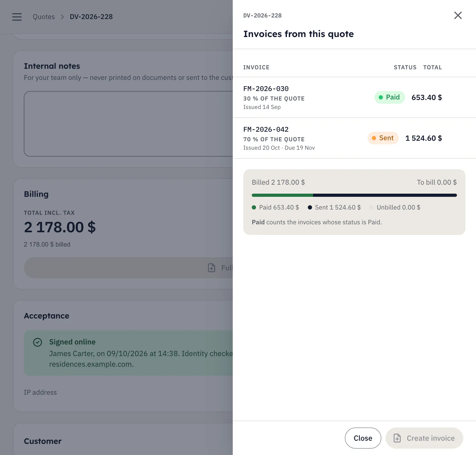This screenshot has width=476, height=455.
Task: Click the breadcrumb chevron after Quotes
Action: tap(62, 17)
